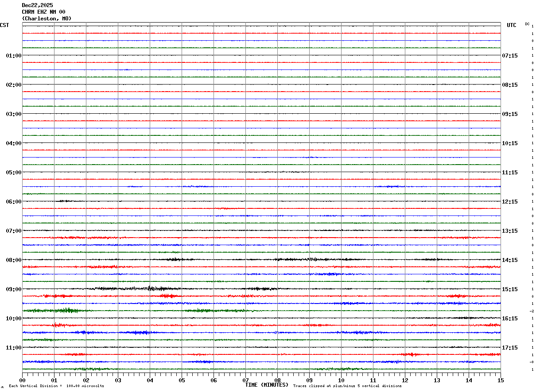Select the 09:00 CST time label
The height and width of the screenshot is (392, 536).
(14, 289)
